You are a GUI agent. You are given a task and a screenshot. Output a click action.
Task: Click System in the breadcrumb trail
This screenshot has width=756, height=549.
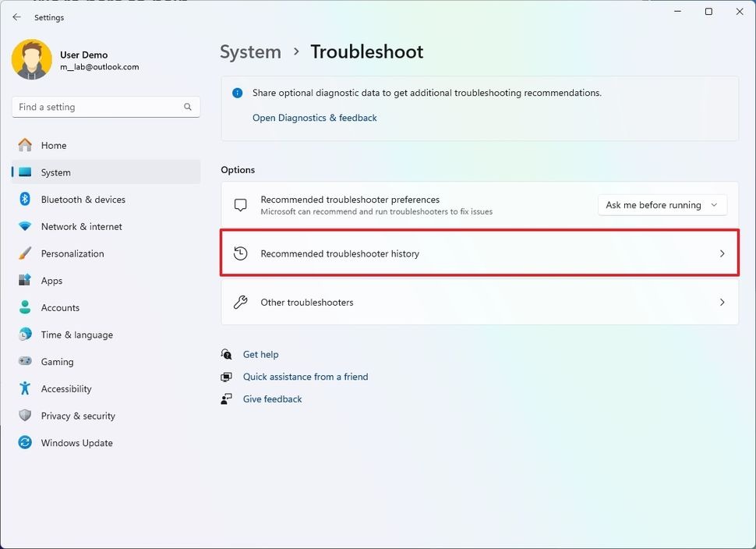click(250, 51)
